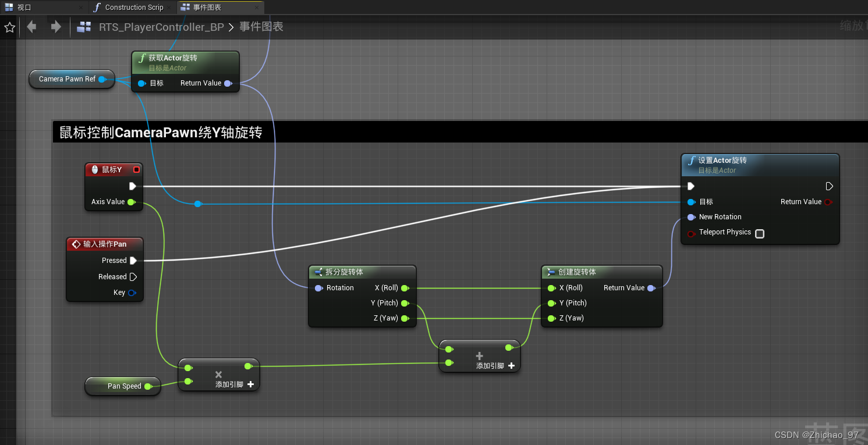Click the break rotator icon on 拆分旋转体 node
The height and width of the screenshot is (445, 868).
click(317, 271)
